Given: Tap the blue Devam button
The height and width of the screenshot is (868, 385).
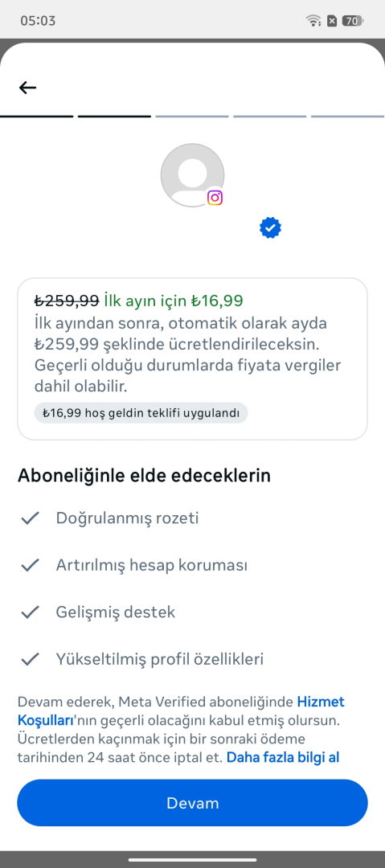Looking at the screenshot, I should pos(192,803).
